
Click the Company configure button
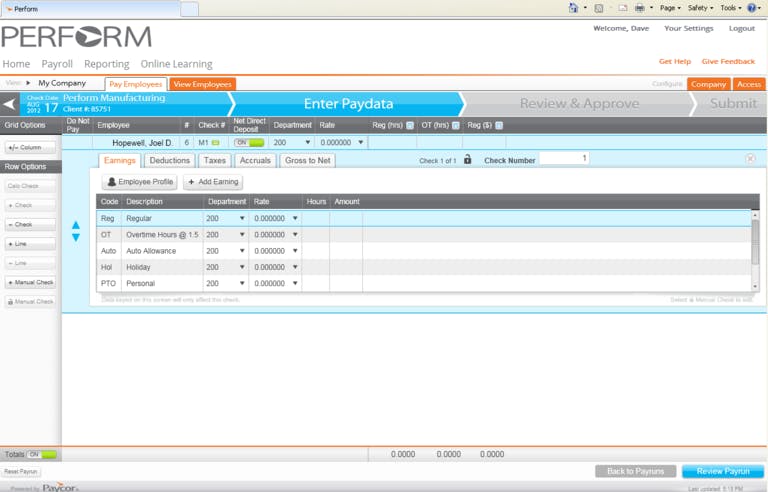pyautogui.click(x=708, y=84)
